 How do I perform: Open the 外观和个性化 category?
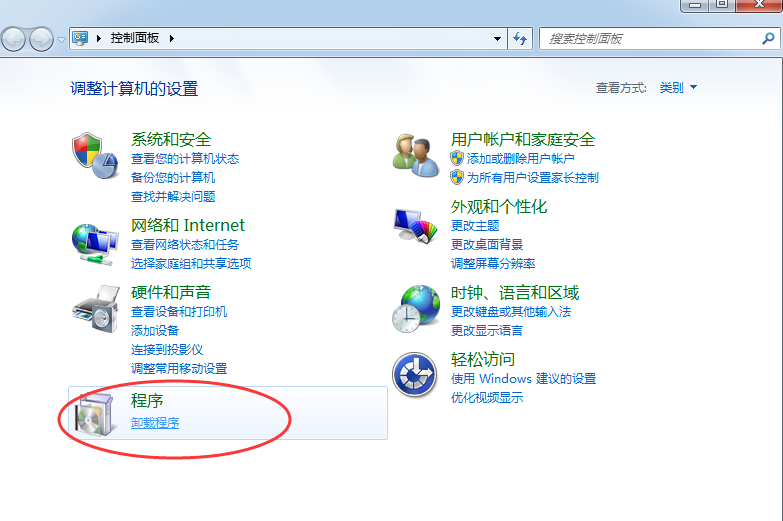499,206
